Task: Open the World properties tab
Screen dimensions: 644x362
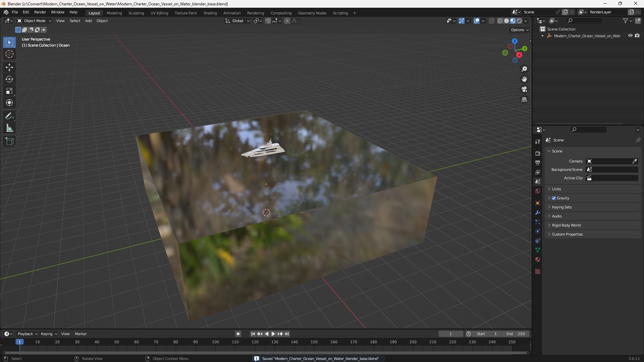Action: (538, 191)
